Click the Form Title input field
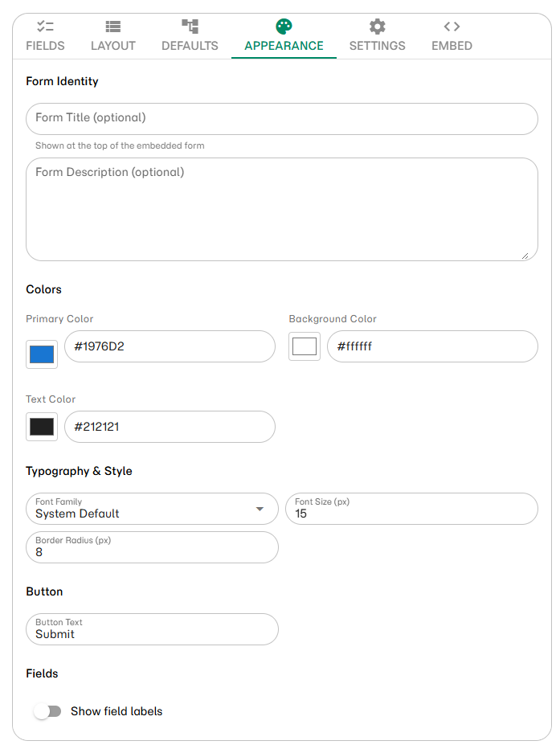The width and height of the screenshot is (560, 749). 281,118
